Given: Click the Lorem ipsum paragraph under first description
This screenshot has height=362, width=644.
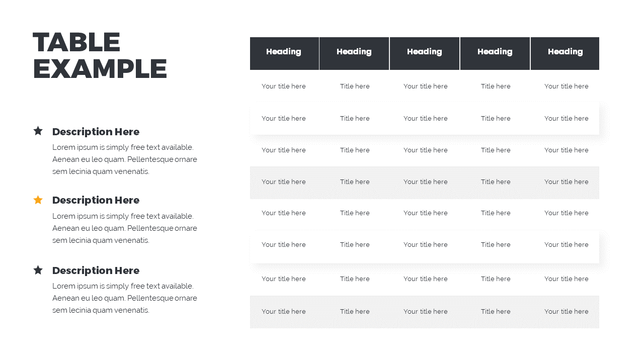Looking at the screenshot, I should [x=125, y=159].
